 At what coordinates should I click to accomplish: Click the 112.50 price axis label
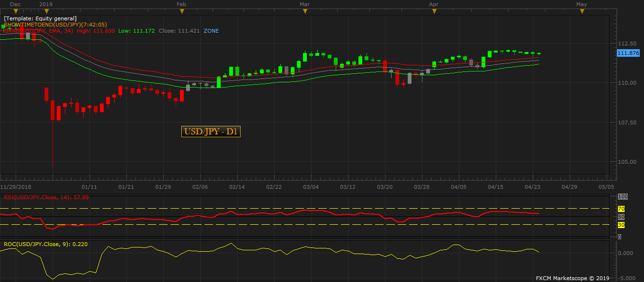(627, 44)
